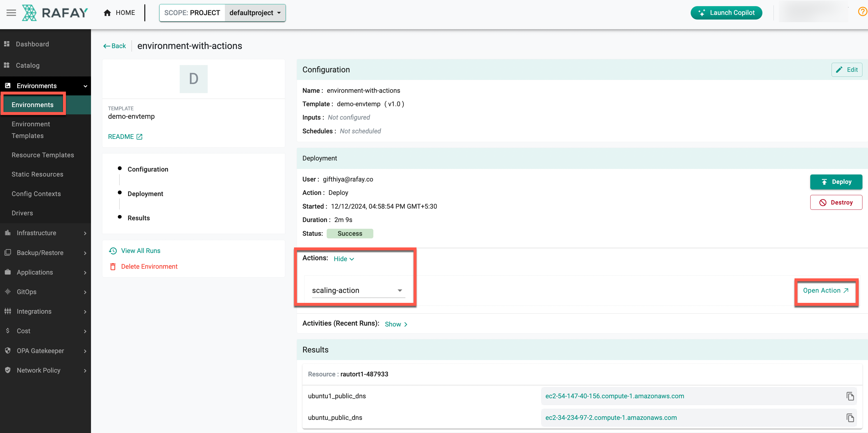Click resource name rautort1-487933
The width and height of the screenshot is (868, 433).
pos(364,374)
